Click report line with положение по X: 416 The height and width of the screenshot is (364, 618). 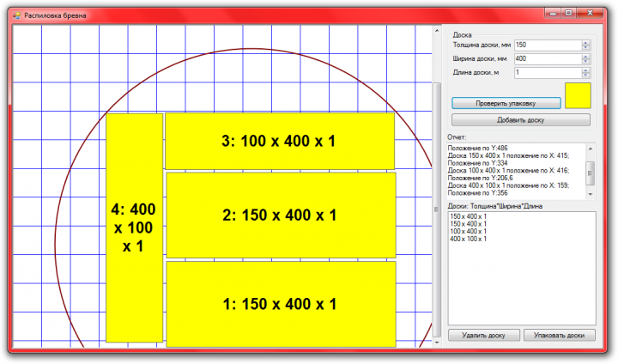coord(508,171)
